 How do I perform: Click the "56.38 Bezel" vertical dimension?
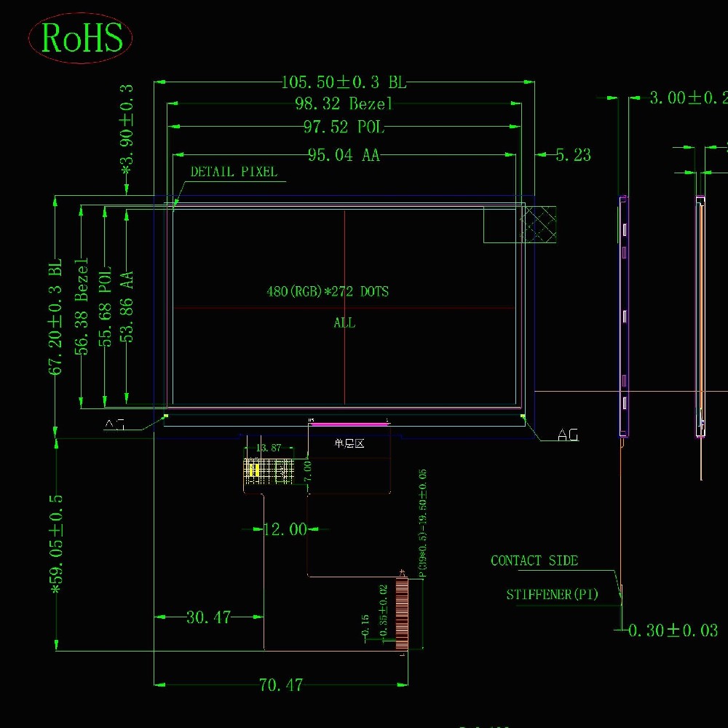click(82, 306)
